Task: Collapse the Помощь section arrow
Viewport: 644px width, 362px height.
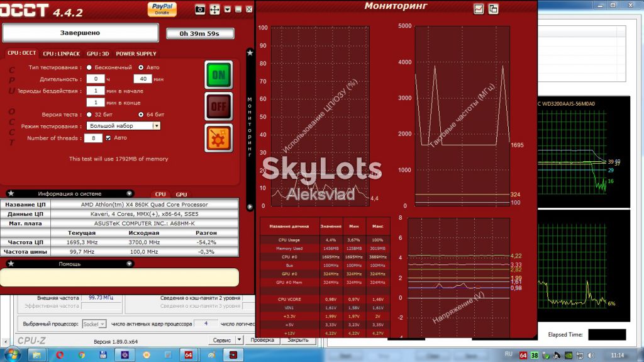Action: coord(129,264)
